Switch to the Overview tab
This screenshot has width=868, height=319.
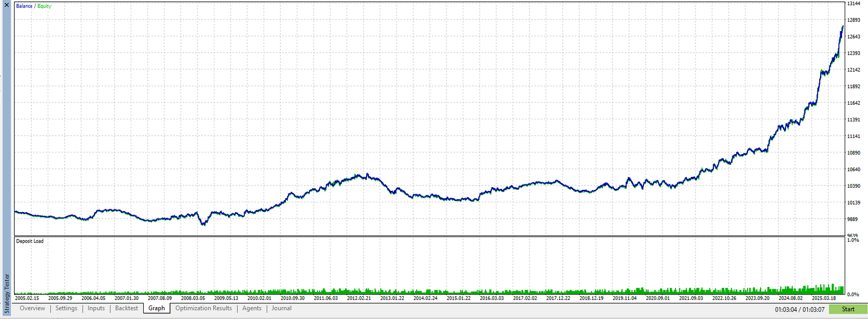[x=33, y=308]
